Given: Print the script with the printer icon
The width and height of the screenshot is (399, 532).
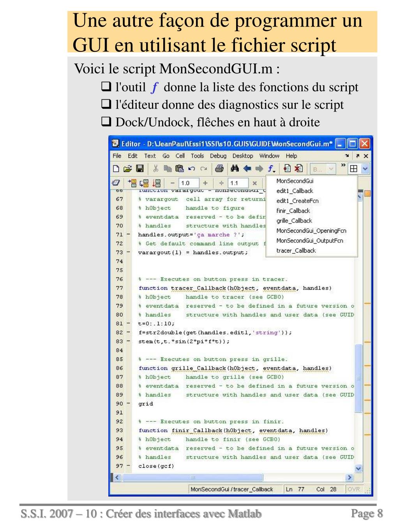Looking at the screenshot, I should click(219, 169).
